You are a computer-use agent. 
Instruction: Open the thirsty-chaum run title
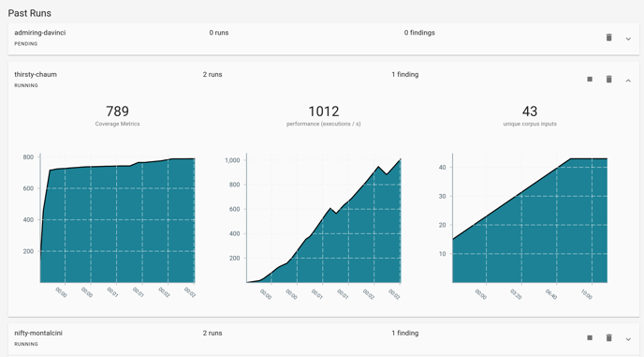point(36,74)
